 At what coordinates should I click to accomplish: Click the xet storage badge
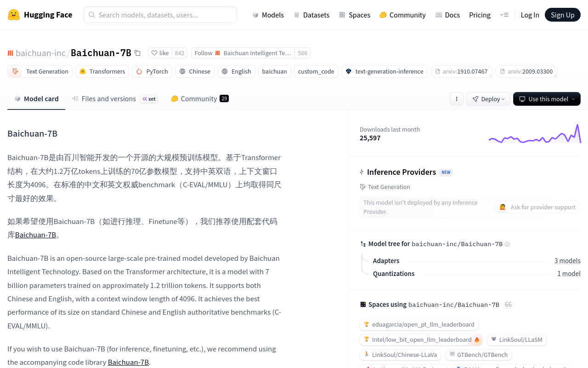[149, 99]
